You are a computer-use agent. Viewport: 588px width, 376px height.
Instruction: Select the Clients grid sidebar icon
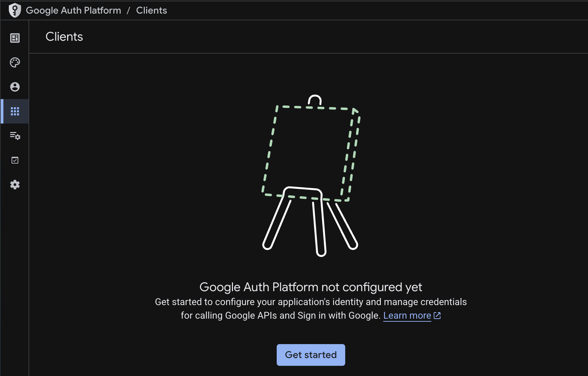(x=15, y=111)
